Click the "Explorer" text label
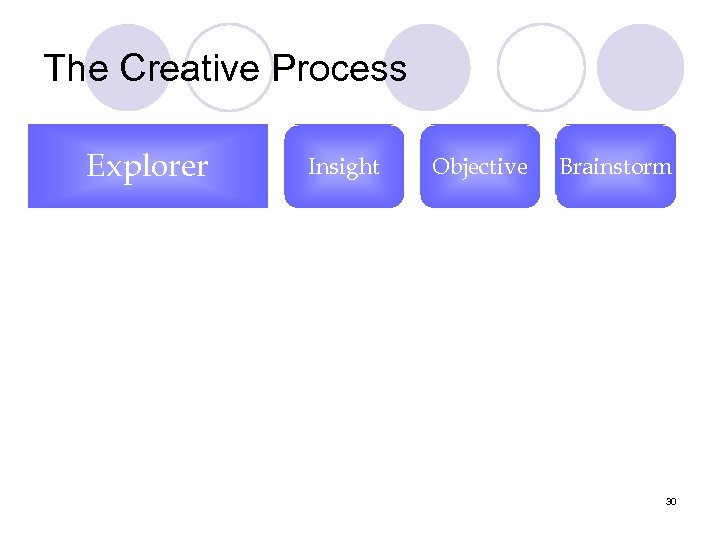720x540 pixels. [147, 166]
